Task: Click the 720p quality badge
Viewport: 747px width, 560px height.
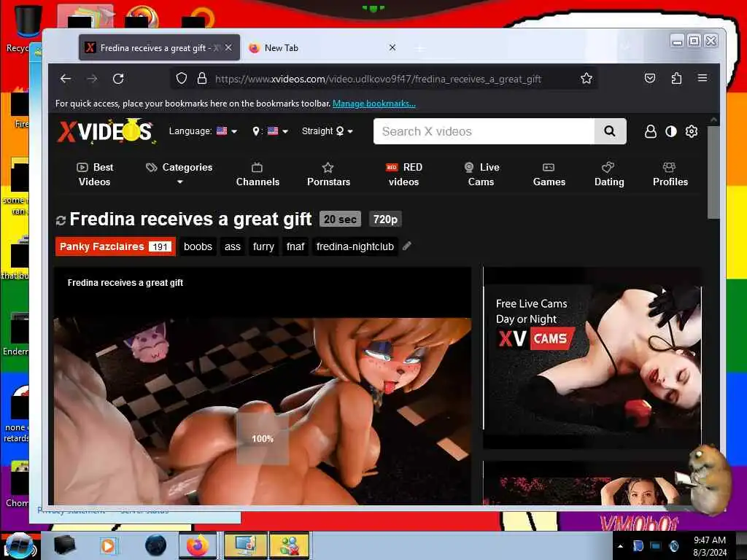Action: (x=385, y=219)
